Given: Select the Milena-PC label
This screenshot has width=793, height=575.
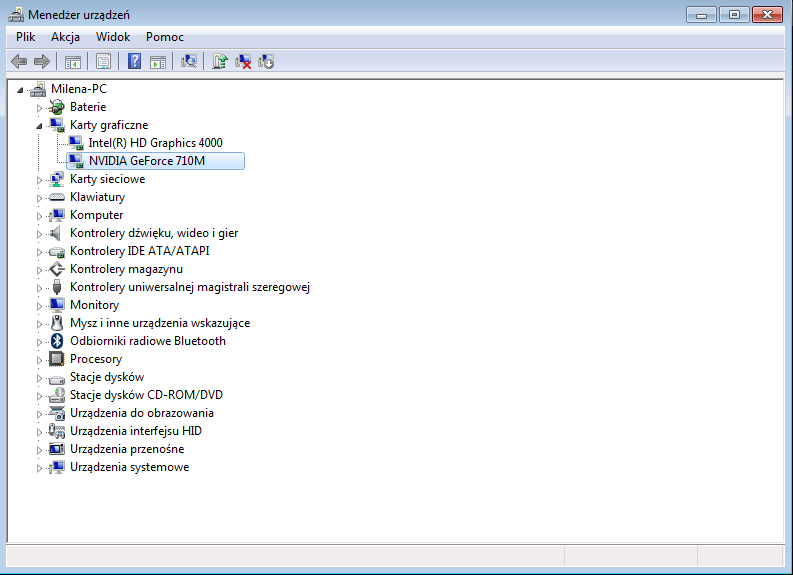Looking at the screenshot, I should [79, 89].
